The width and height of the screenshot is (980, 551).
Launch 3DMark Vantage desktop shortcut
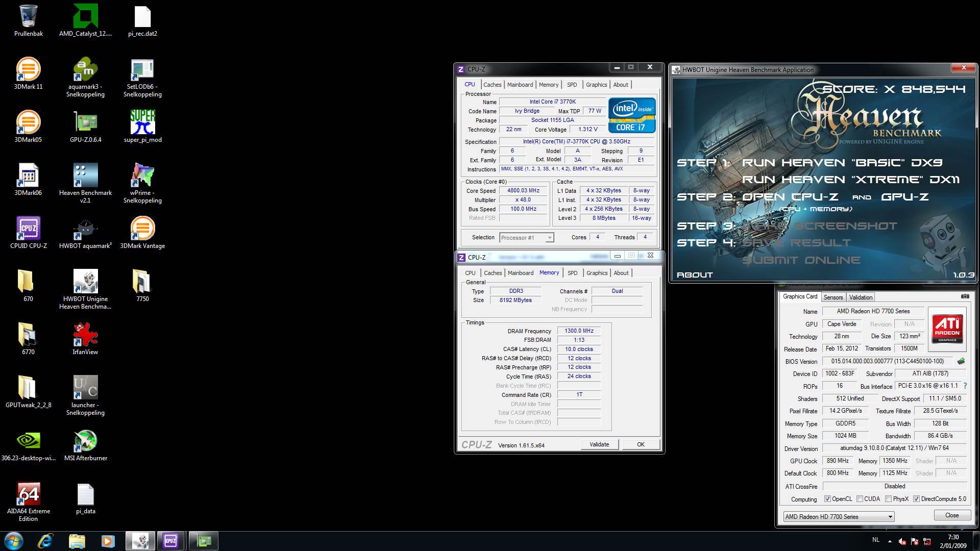(x=142, y=233)
